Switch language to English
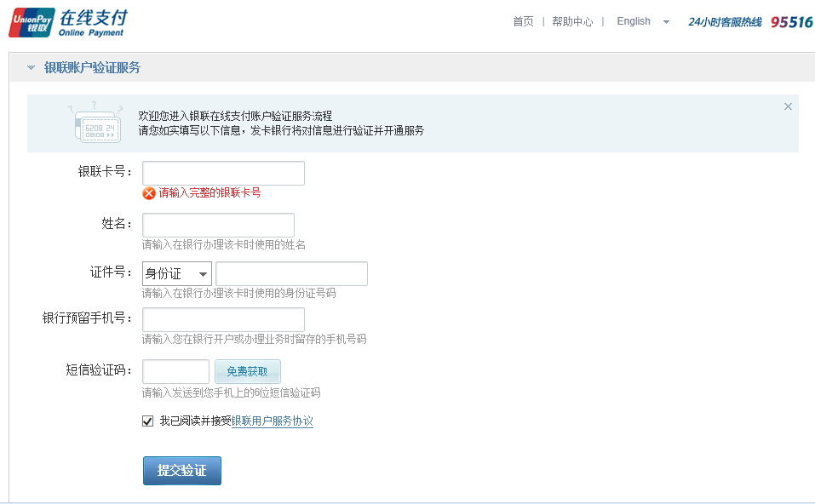The image size is (815, 504). [633, 21]
